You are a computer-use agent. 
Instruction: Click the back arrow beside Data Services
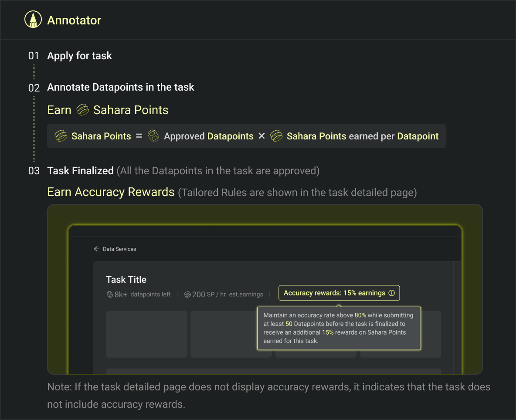click(x=97, y=249)
